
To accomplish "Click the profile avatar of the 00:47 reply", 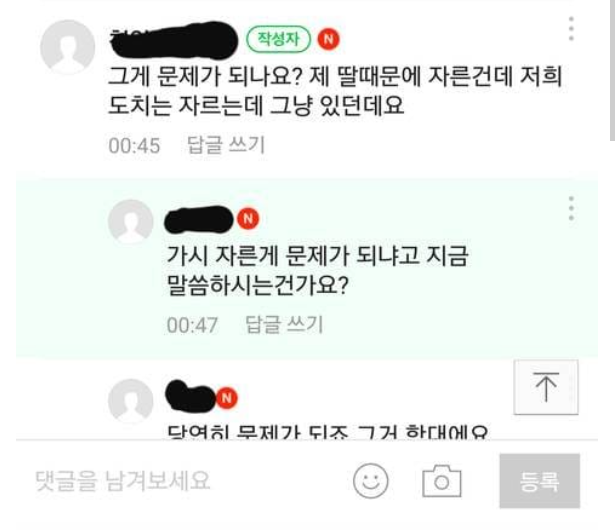I will (131, 222).
